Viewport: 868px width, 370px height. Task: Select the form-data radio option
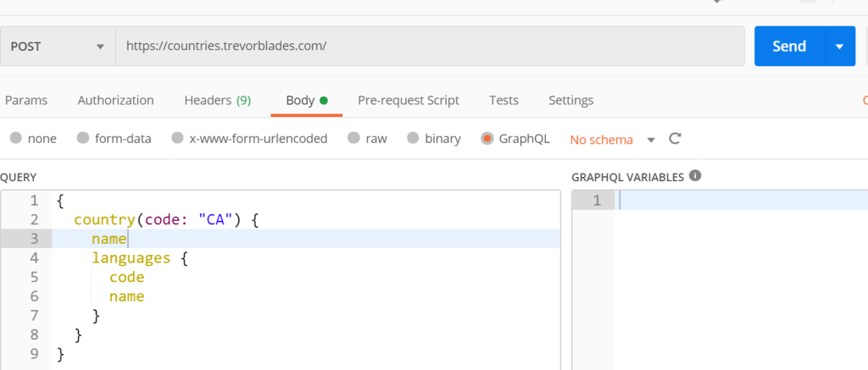[83, 139]
